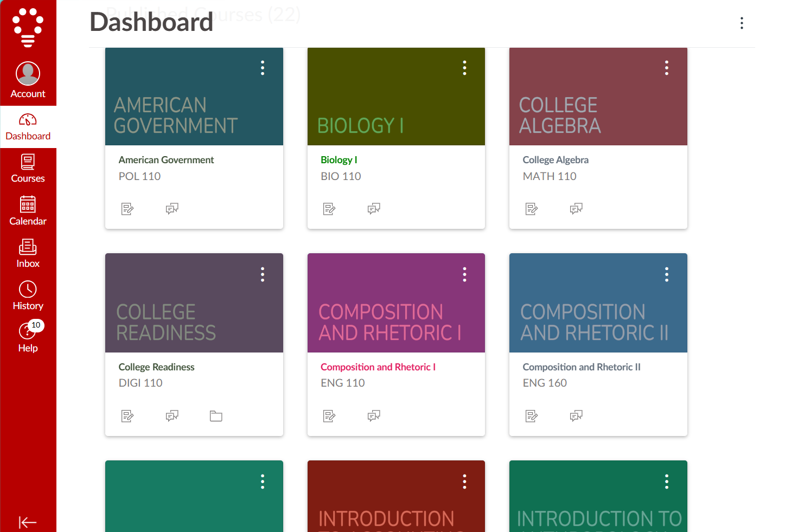
Task: Open the Account panel in the sidebar
Action: 28,79
